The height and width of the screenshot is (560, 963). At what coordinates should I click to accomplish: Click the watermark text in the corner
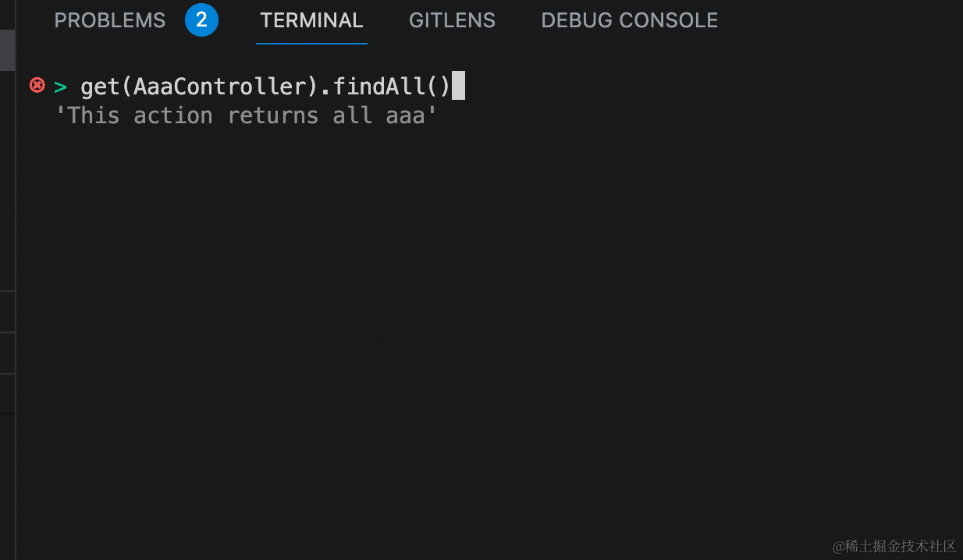894,545
